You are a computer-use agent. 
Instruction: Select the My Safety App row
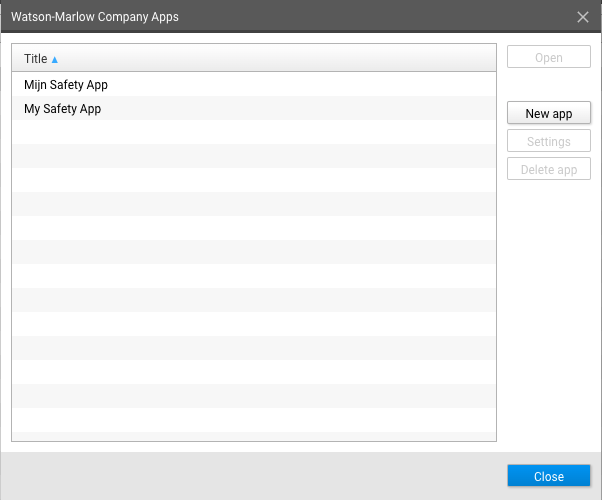(254, 108)
